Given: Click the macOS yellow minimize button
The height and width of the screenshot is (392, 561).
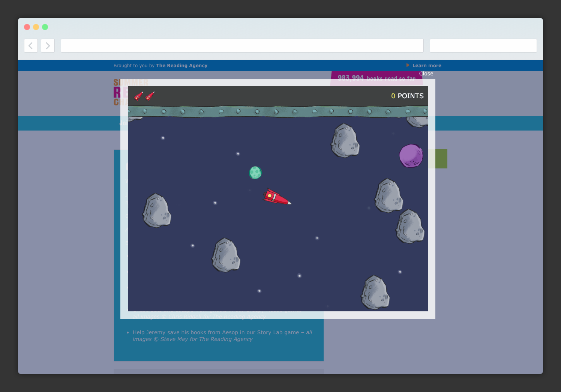Looking at the screenshot, I should point(36,27).
